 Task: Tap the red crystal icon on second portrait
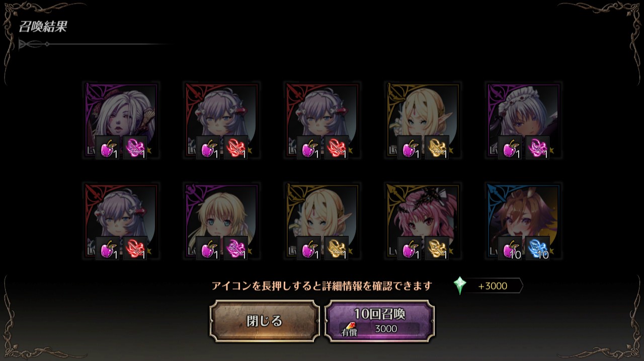[236, 148]
